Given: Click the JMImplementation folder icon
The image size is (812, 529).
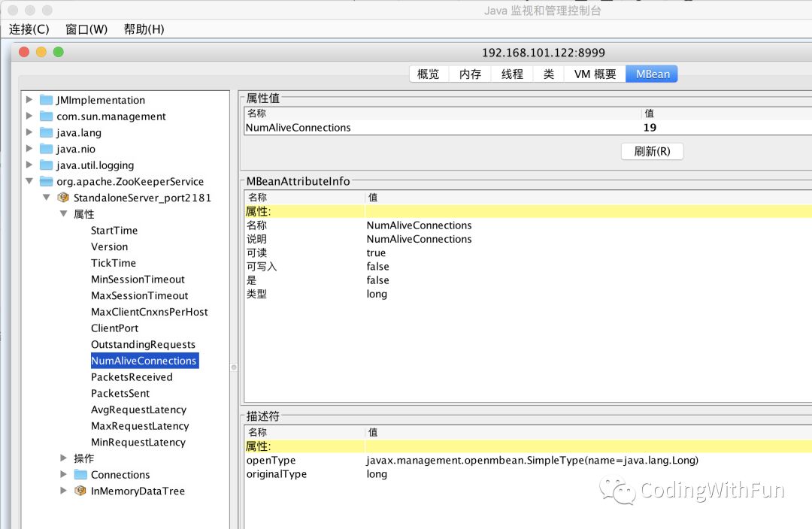Looking at the screenshot, I should (47, 100).
